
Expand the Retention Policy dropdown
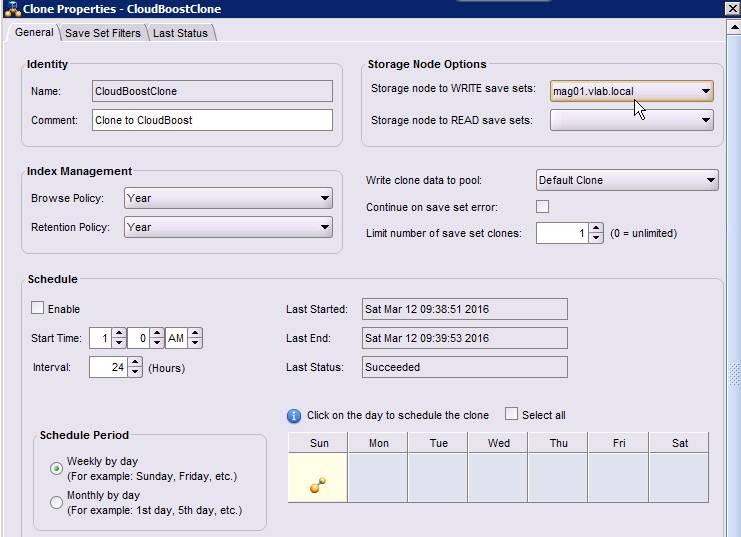[x=228, y=227]
